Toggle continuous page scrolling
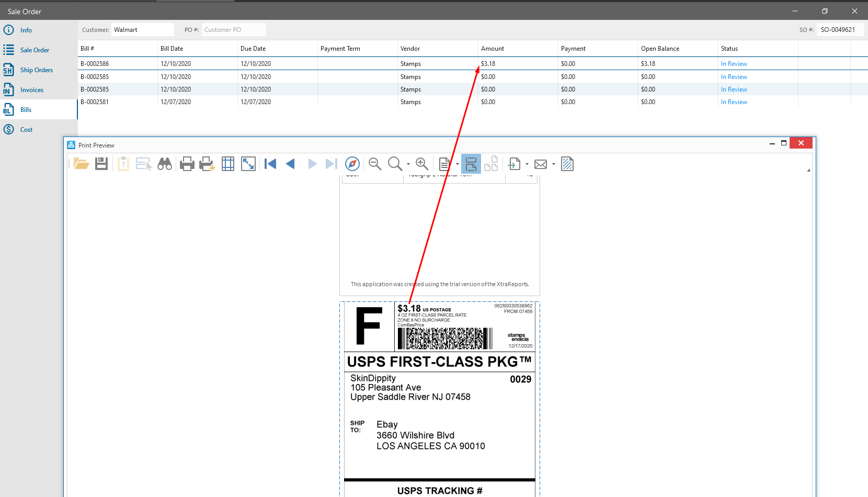Screen dimensions: 868x497 click(471, 164)
